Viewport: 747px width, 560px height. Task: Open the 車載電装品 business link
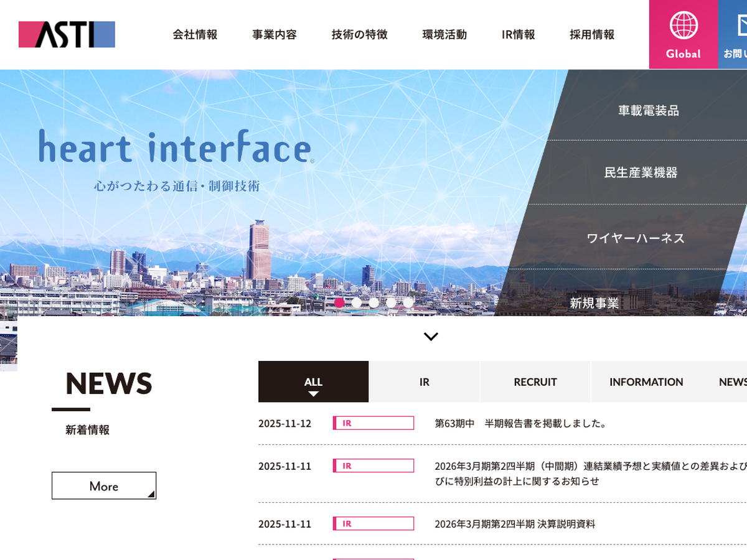point(648,111)
